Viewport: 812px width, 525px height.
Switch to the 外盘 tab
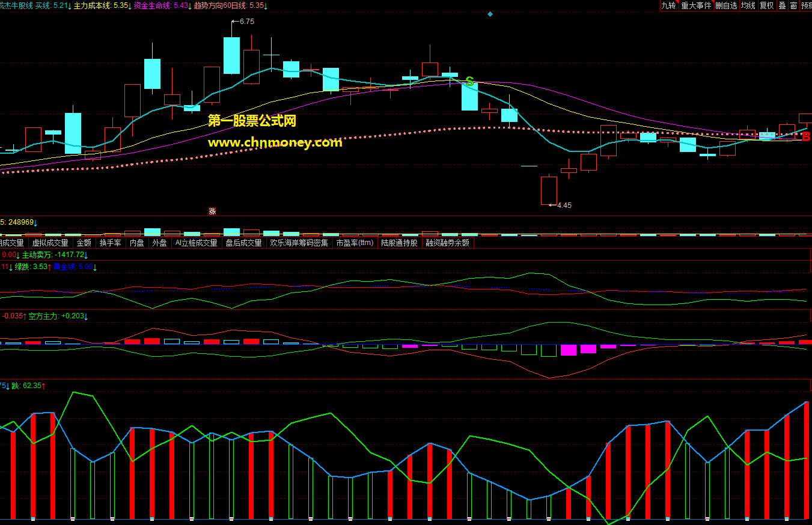pyautogui.click(x=159, y=243)
